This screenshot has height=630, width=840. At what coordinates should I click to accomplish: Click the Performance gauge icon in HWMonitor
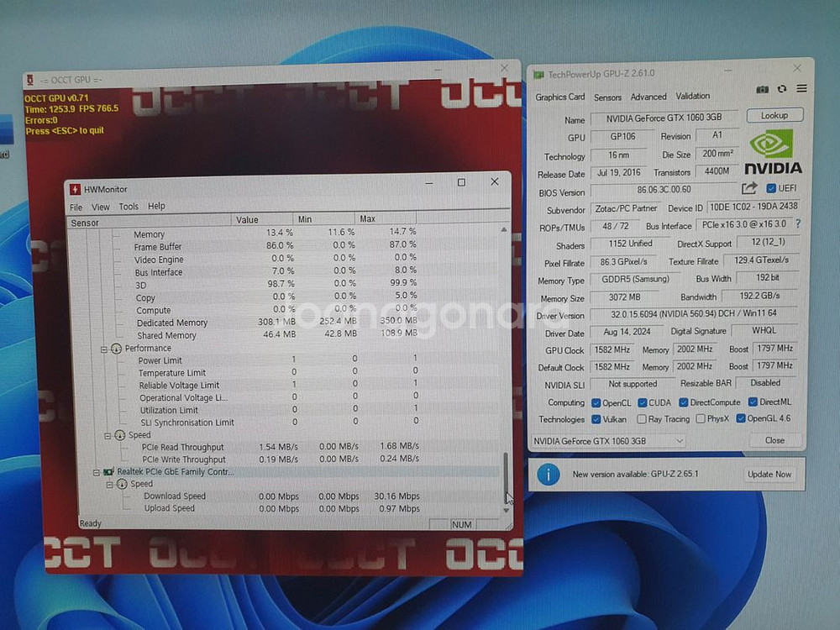116,349
